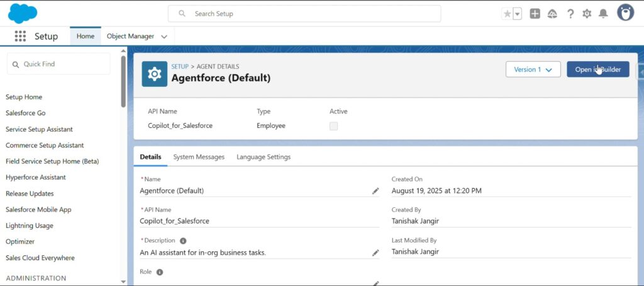Open Field Service Setup Home (Beta)
Viewport: 644px width, 286px height.
point(52,161)
